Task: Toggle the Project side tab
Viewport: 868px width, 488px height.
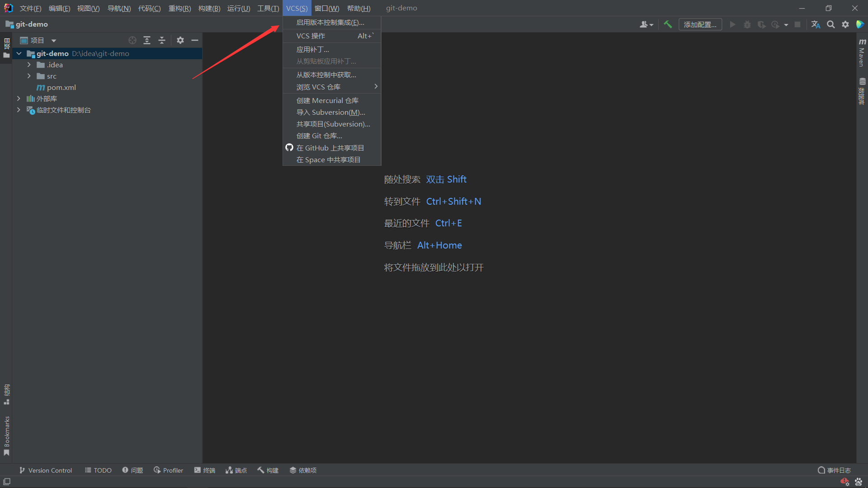Action: point(6,48)
